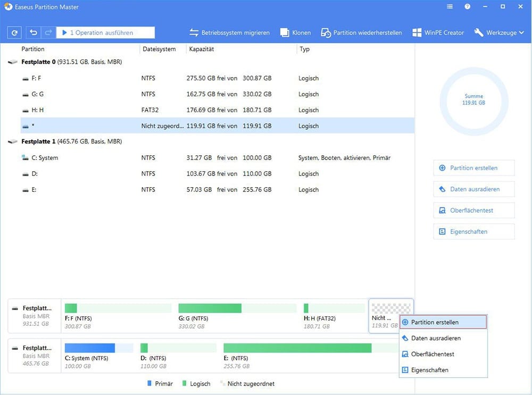Click the G: G (NTFS) block in disk map

click(x=237, y=316)
